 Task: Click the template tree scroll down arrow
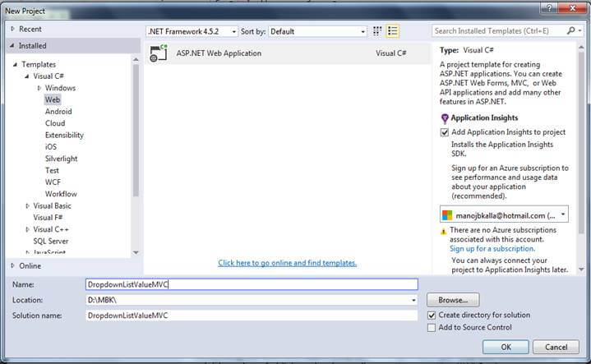pyautogui.click(x=136, y=252)
